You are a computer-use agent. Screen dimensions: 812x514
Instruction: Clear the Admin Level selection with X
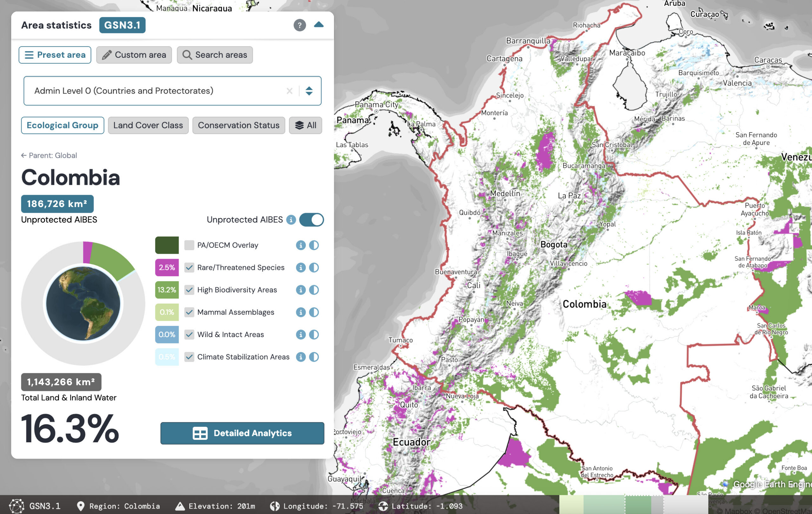[289, 91]
